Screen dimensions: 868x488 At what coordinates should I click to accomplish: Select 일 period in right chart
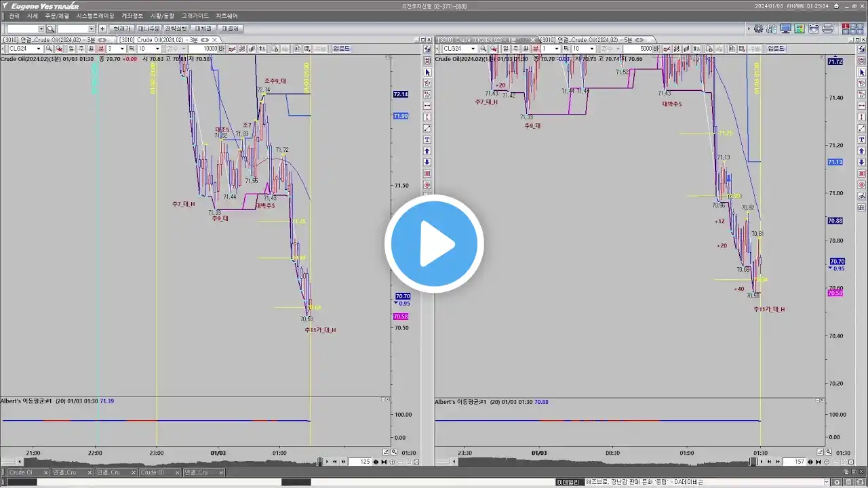coord(505,48)
